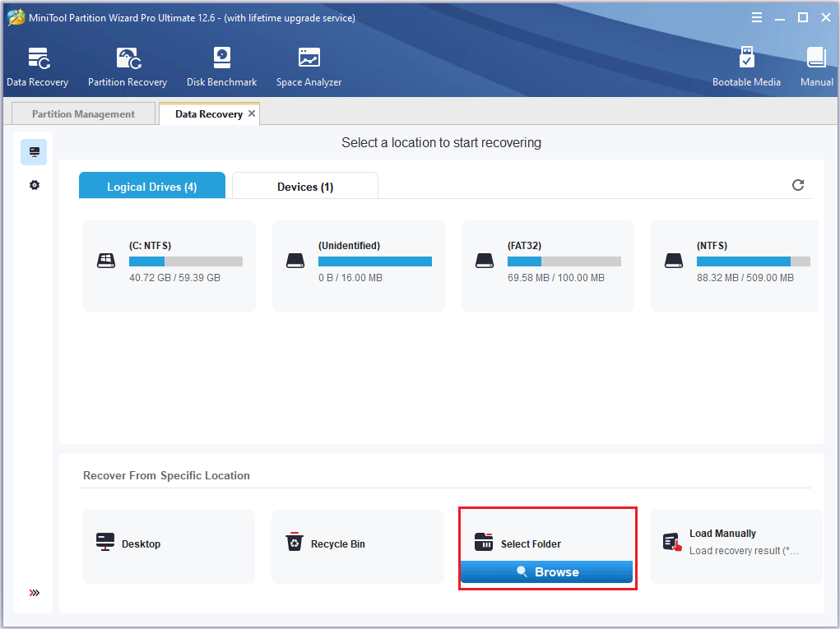840x629 pixels.
Task: Open the Manual
Action: (815, 66)
